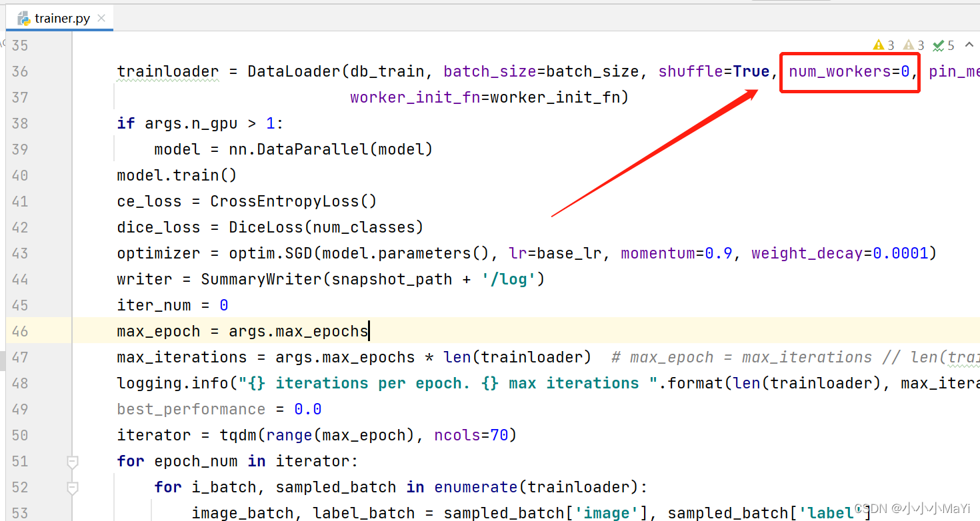This screenshot has width=980, height=521.
Task: Click 'if args.n_gpu > 1:' statement
Action: click(x=201, y=123)
